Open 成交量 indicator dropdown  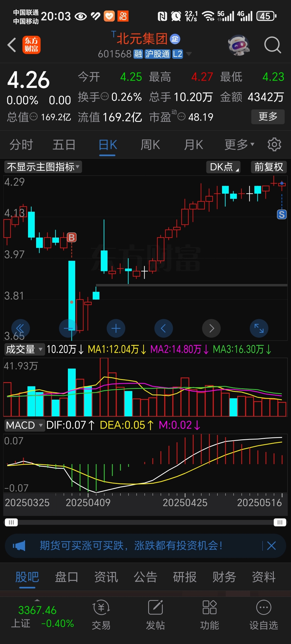[x=24, y=349]
